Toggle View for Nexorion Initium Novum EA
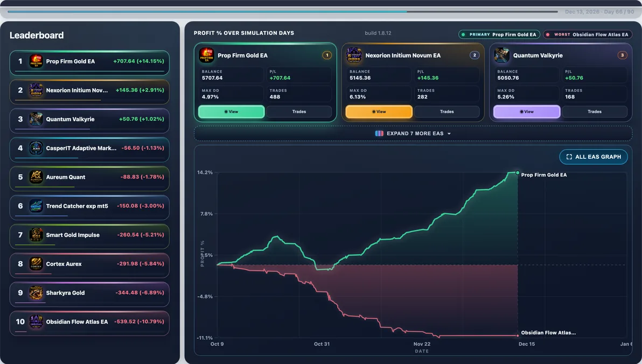The image size is (642, 364). click(x=379, y=111)
